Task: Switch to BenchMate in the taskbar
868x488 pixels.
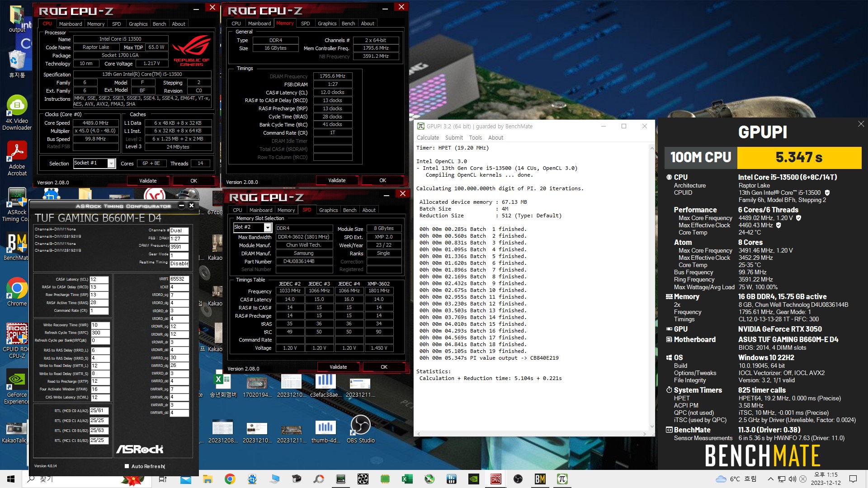Action: pyautogui.click(x=540, y=479)
